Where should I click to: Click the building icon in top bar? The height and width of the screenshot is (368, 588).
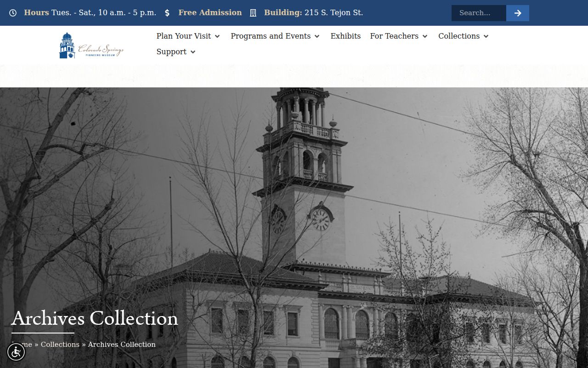(x=253, y=13)
